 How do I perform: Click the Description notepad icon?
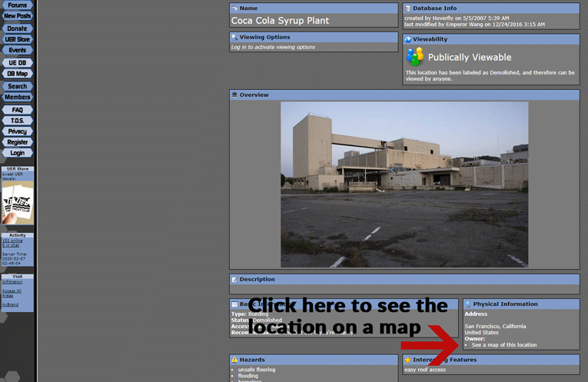coord(234,279)
